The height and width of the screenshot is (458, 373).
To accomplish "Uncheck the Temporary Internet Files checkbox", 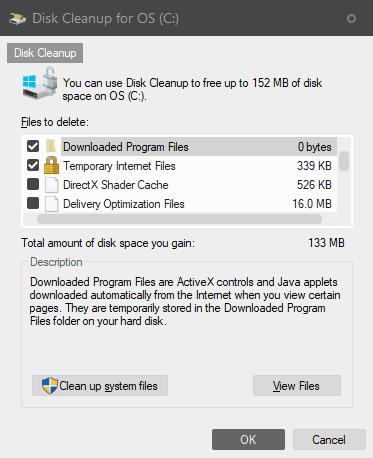I will click(x=33, y=165).
